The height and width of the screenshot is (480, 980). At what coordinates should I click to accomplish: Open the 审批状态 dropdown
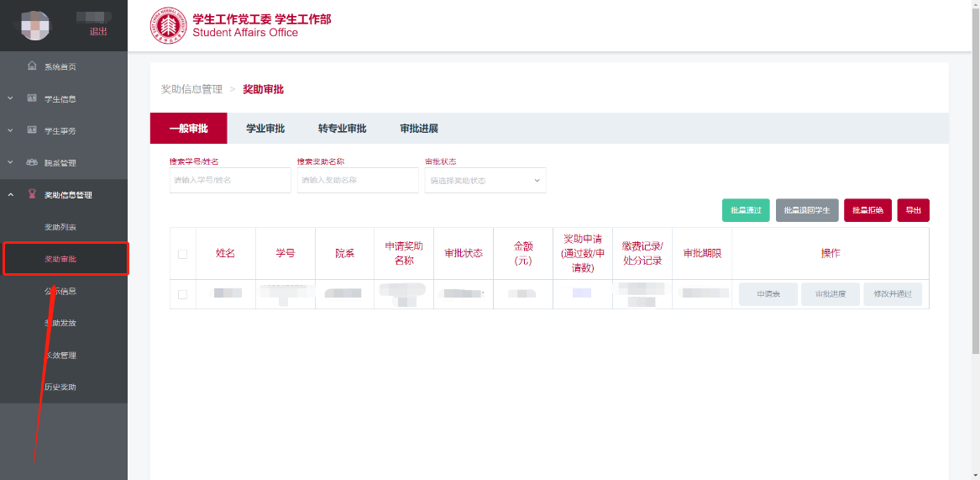(485, 181)
